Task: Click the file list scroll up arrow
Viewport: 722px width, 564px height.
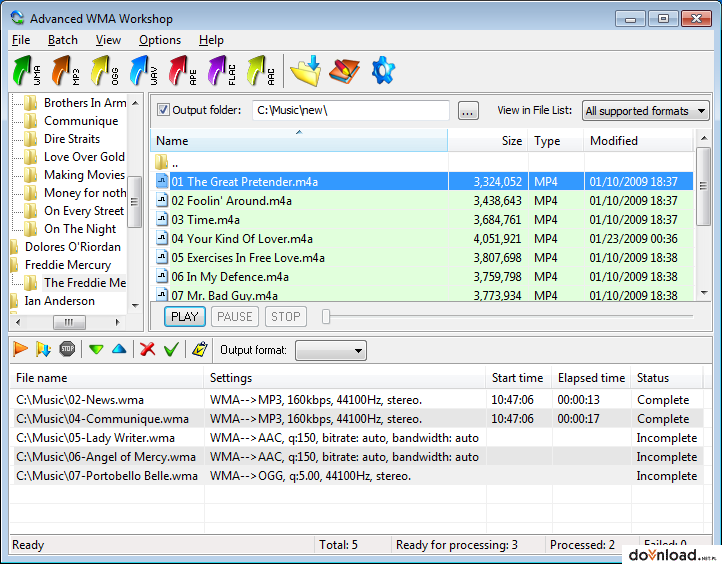Action: [704, 138]
